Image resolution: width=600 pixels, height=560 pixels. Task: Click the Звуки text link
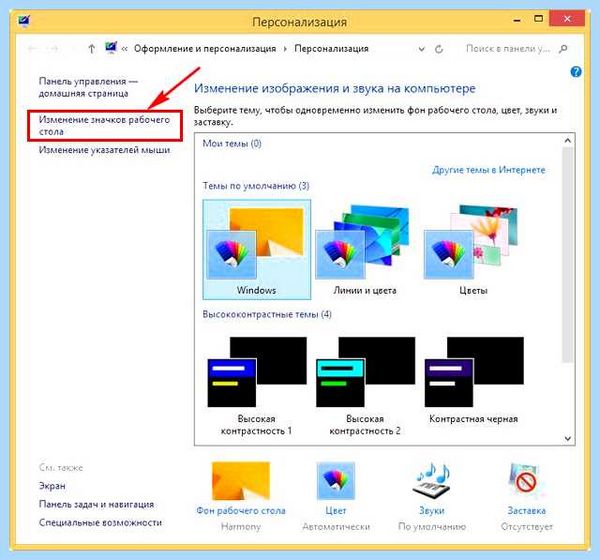(x=432, y=511)
